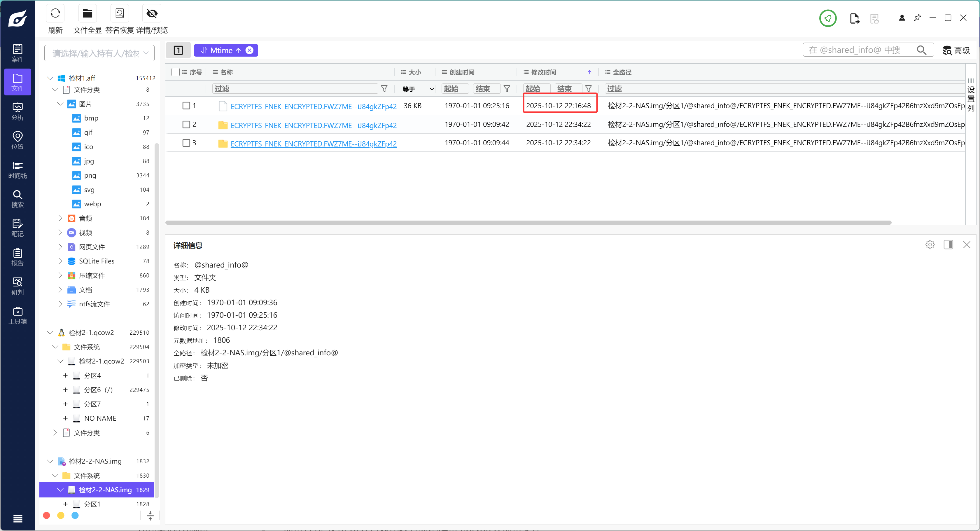
Task: Click the gear icon in 详细信息 panel
Action: point(930,245)
